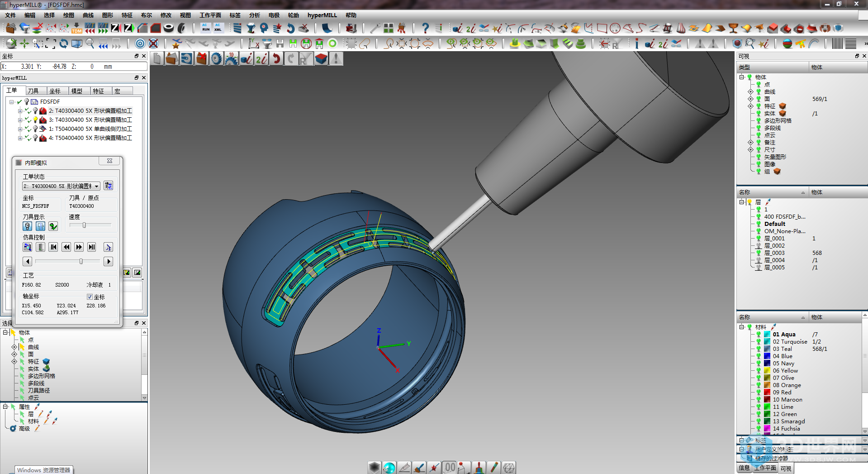Image resolution: width=868 pixels, height=474 pixels.
Task: Click the Windows 资源管理器 taskbar button
Action: coord(44,470)
